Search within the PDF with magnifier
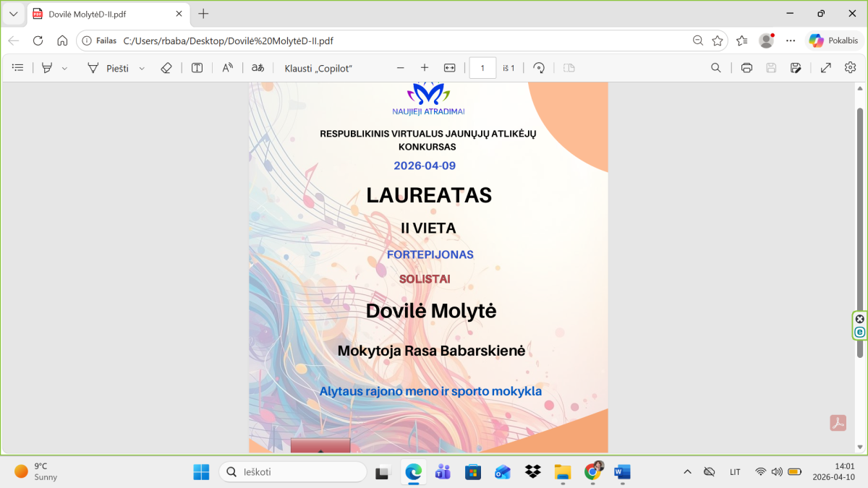The image size is (868, 488). (x=715, y=68)
